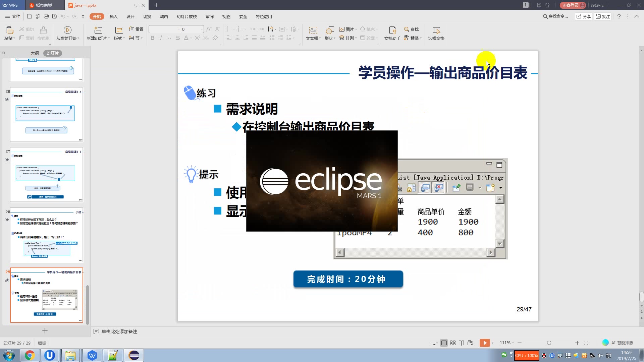
Task: Switch to Animation (动画) tab
Action: (164, 16)
